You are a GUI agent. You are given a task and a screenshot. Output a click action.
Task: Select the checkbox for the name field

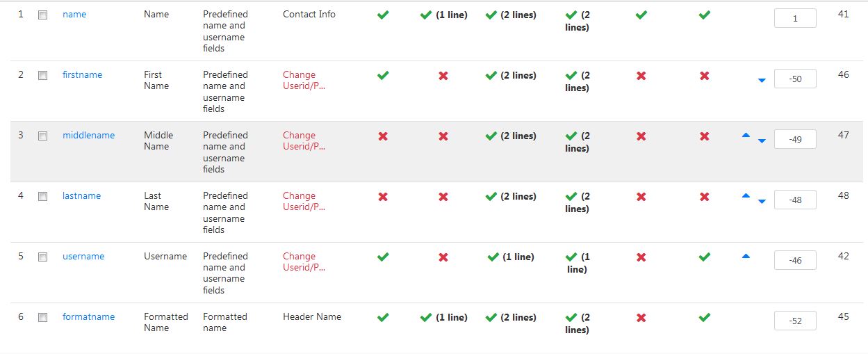coord(42,15)
